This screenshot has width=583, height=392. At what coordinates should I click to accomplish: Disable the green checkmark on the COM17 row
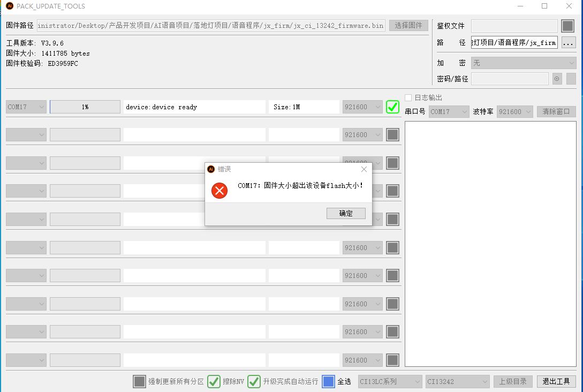pos(392,107)
